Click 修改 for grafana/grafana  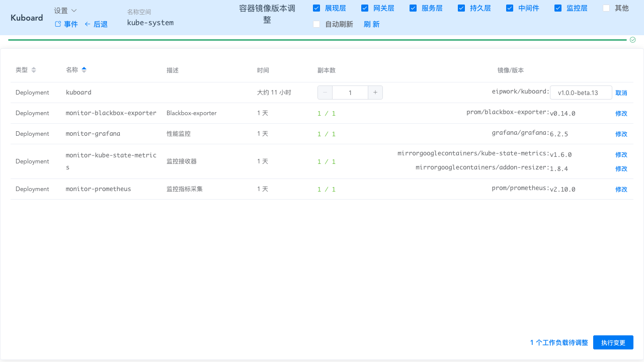[621, 134]
